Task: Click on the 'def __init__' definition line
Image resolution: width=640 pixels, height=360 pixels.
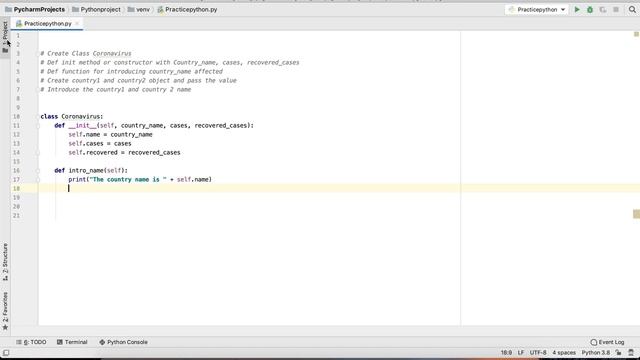Action: click(x=154, y=126)
